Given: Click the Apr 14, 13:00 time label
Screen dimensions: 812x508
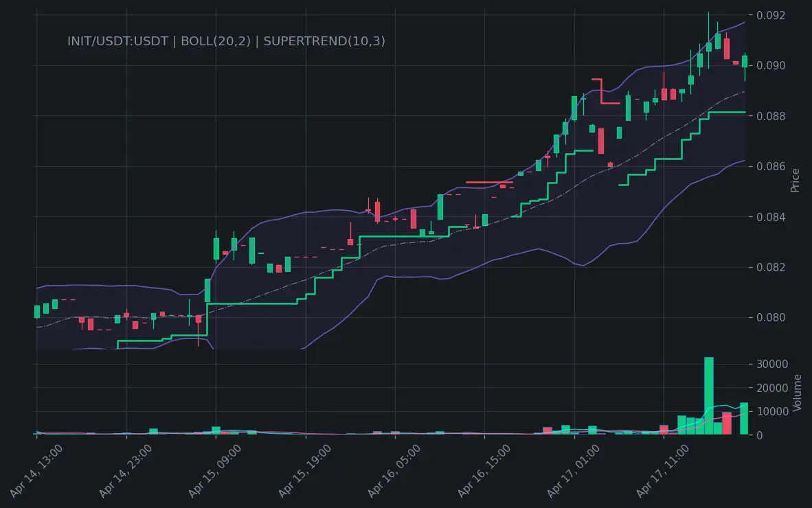Looking at the screenshot, I should pyautogui.click(x=36, y=471).
